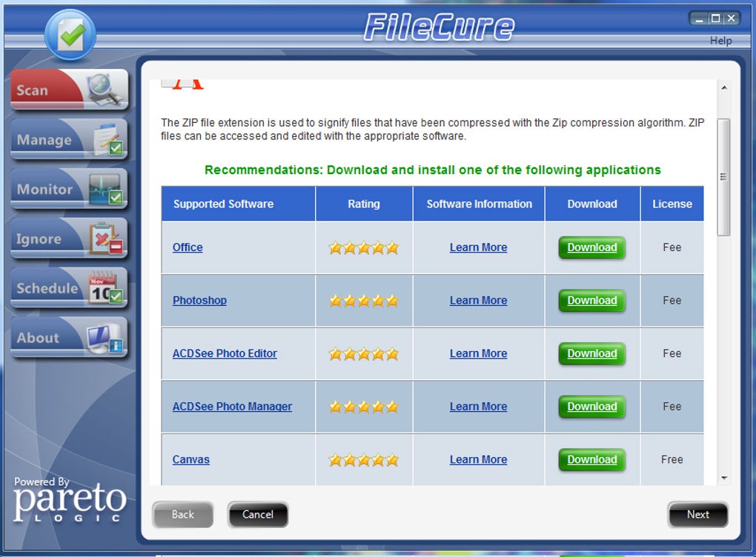Click the ACDSee Photo Editor star rating
This screenshot has height=557, width=756.
coord(364,354)
